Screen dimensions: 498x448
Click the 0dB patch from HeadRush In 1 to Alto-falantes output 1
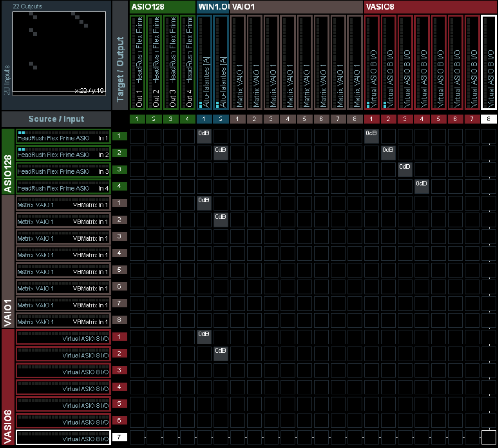pyautogui.click(x=204, y=136)
